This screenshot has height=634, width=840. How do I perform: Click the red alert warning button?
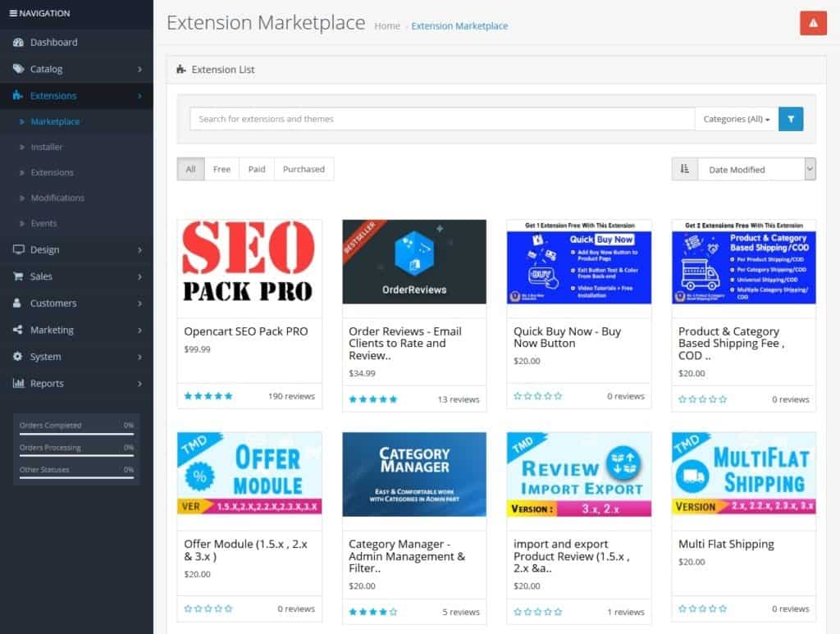pyautogui.click(x=813, y=23)
